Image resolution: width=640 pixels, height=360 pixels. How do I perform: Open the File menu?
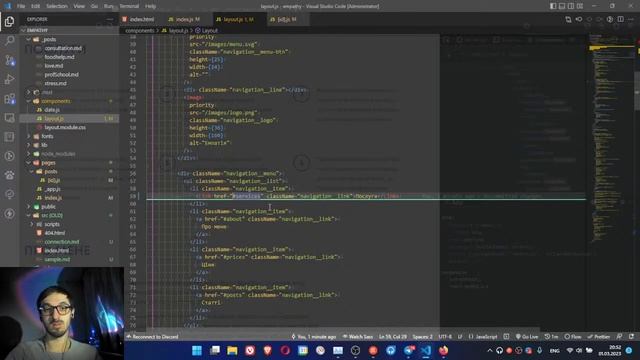21,6
